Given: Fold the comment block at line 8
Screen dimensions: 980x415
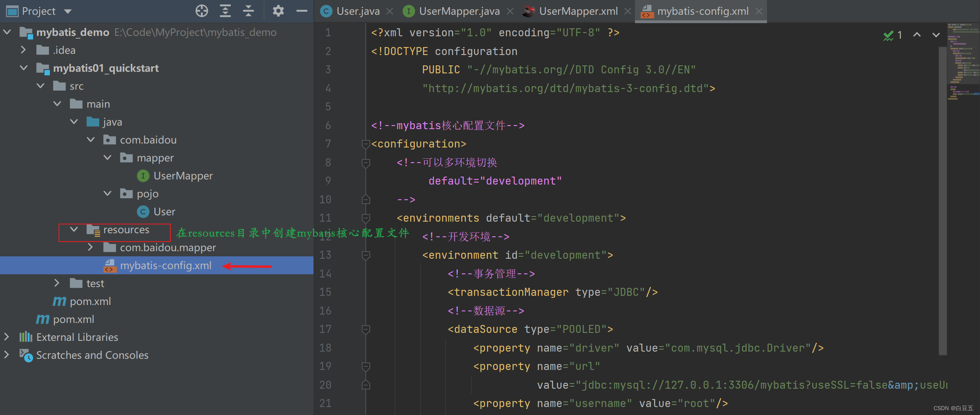Looking at the screenshot, I should pos(366,163).
